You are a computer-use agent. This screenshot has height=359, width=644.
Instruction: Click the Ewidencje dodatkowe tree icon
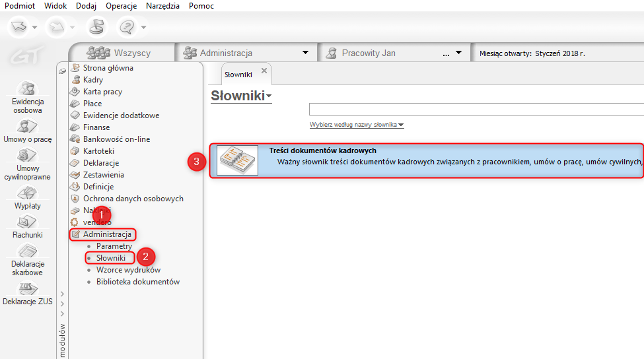pos(75,115)
